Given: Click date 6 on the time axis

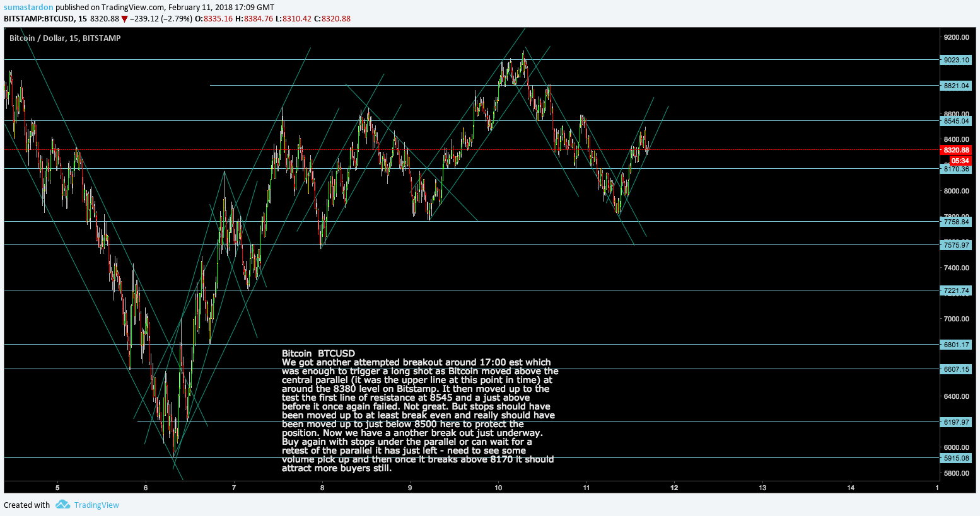Looking at the screenshot, I should 146,488.
